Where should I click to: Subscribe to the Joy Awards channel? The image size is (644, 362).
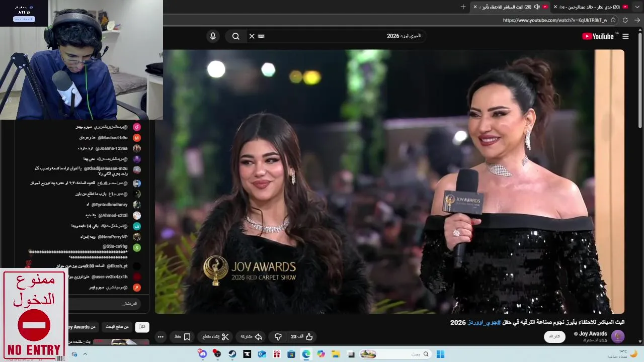(555, 336)
